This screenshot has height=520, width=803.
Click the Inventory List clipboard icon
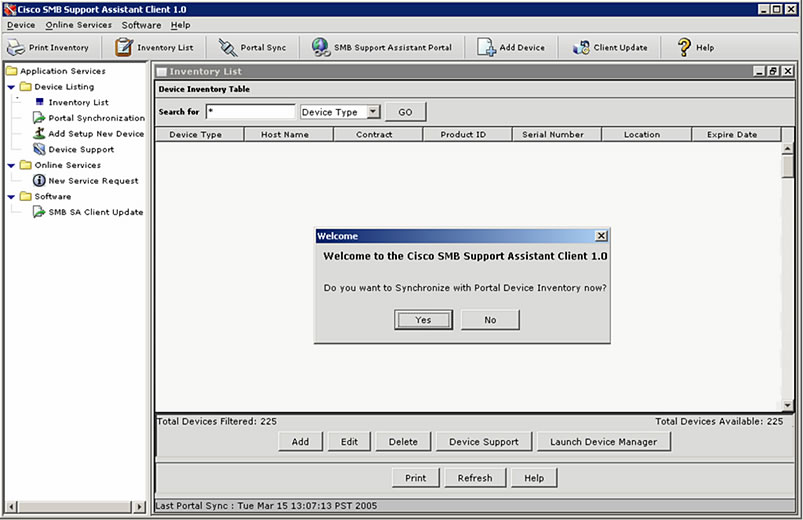coord(123,47)
